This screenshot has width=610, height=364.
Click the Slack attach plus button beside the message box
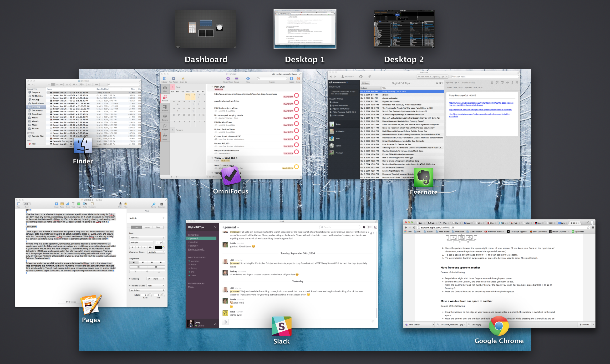(225, 322)
